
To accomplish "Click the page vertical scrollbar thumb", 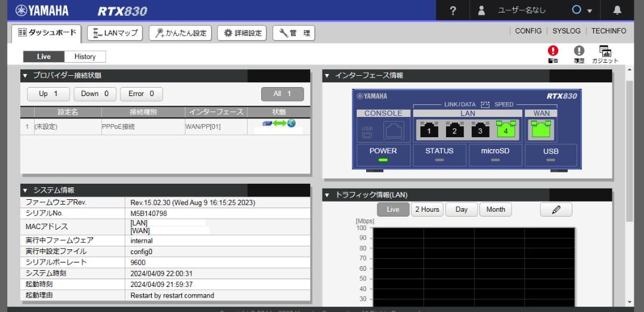I will 630,152.
